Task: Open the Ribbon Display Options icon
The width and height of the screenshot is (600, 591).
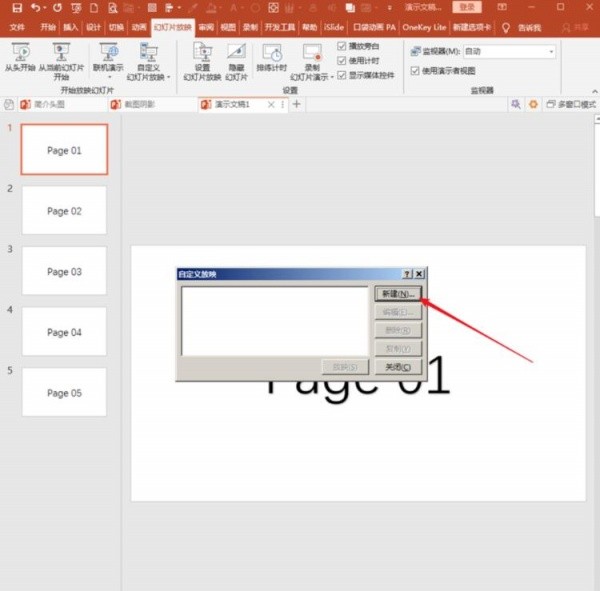Action: pyautogui.click(x=502, y=7)
